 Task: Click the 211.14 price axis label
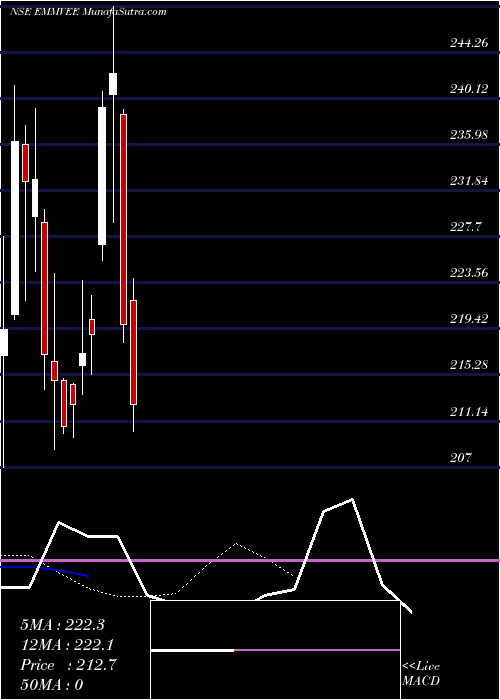(x=469, y=411)
